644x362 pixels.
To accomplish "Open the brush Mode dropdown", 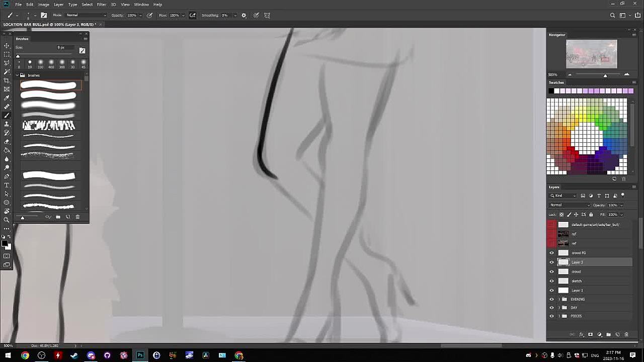I will pos(86,15).
